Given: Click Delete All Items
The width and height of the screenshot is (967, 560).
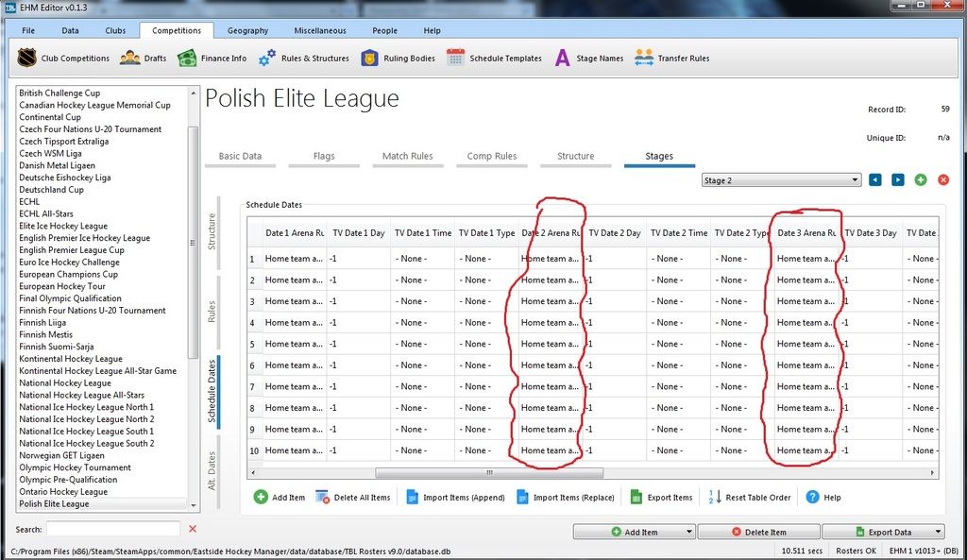Looking at the screenshot, I should click(x=353, y=497).
